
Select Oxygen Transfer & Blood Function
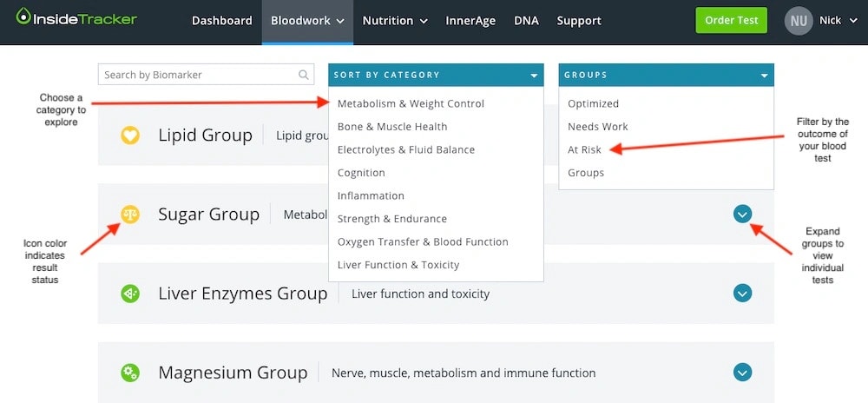coord(423,242)
